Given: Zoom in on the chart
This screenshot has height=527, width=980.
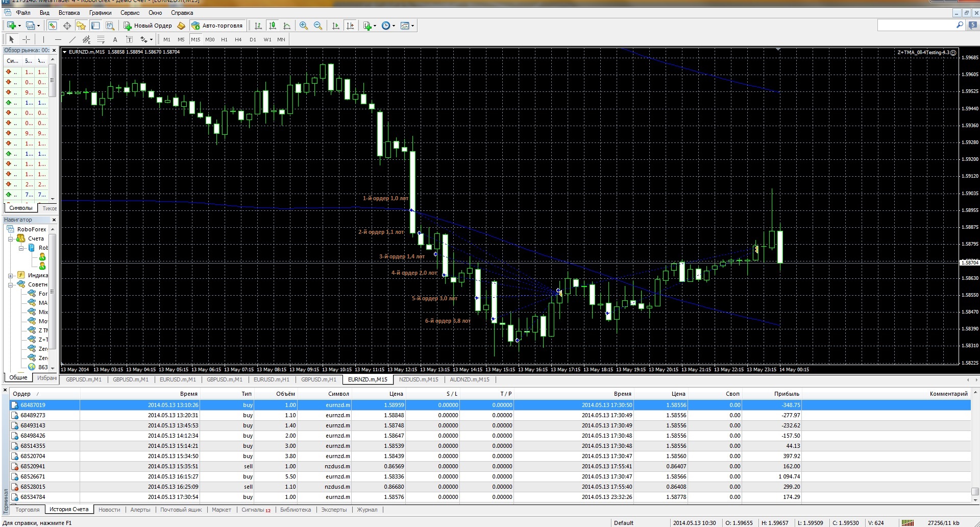Looking at the screenshot, I should point(304,26).
